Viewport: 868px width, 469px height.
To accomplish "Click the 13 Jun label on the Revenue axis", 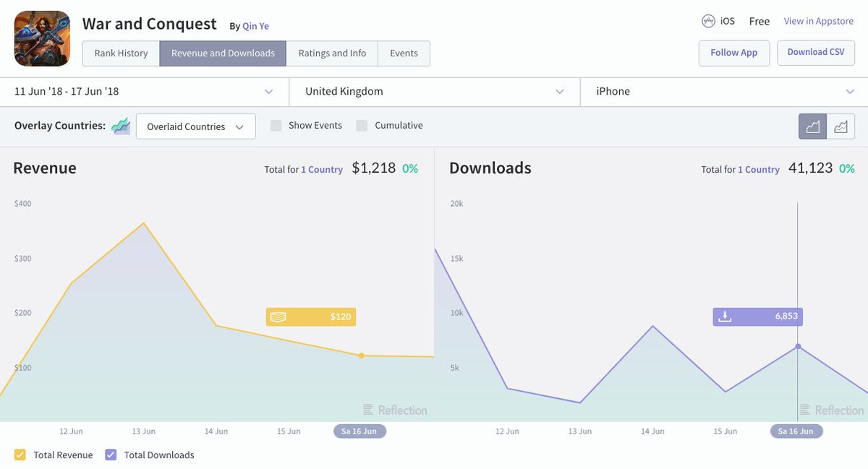I will (143, 431).
